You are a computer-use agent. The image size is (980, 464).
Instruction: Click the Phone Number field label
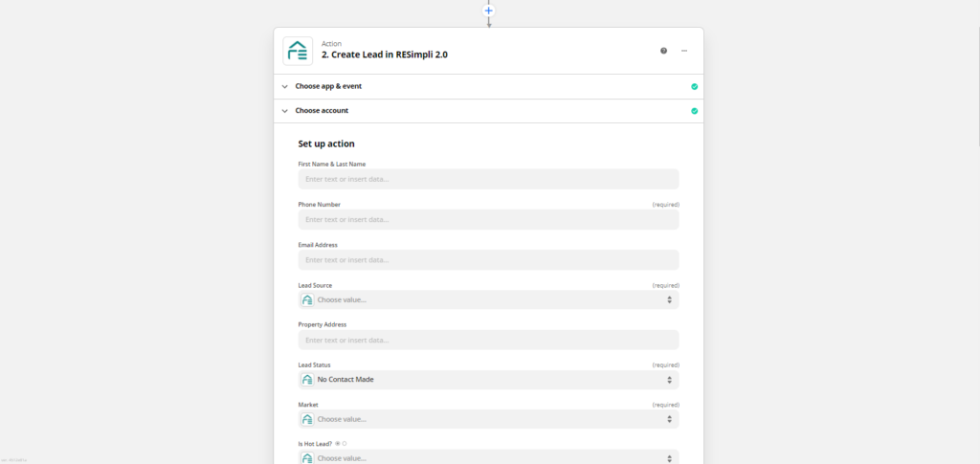coord(320,204)
